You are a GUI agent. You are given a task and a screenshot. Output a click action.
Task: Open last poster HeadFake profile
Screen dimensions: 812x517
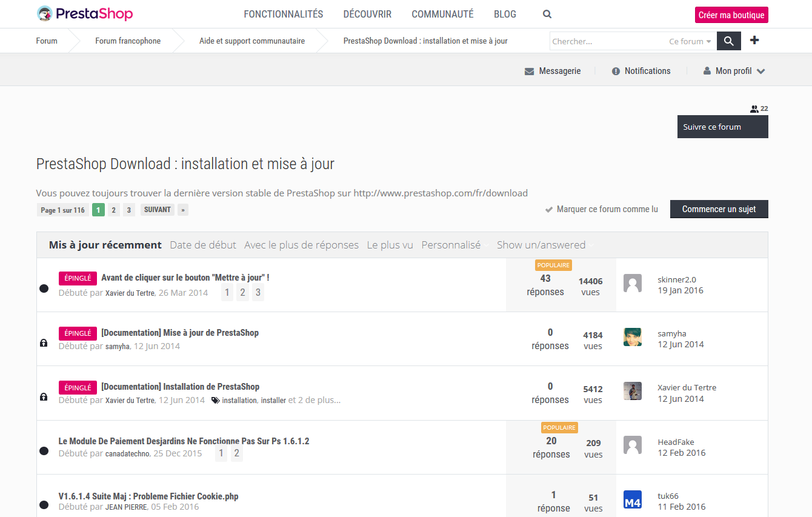(676, 442)
